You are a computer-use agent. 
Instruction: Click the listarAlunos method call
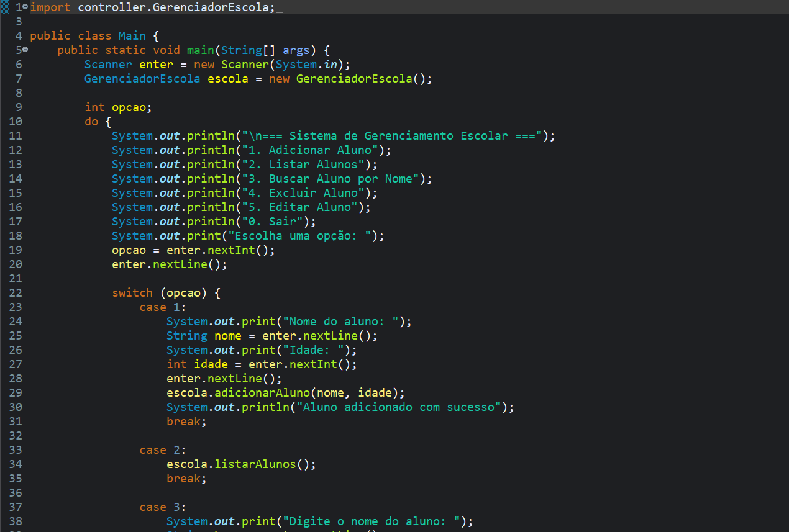coord(255,464)
